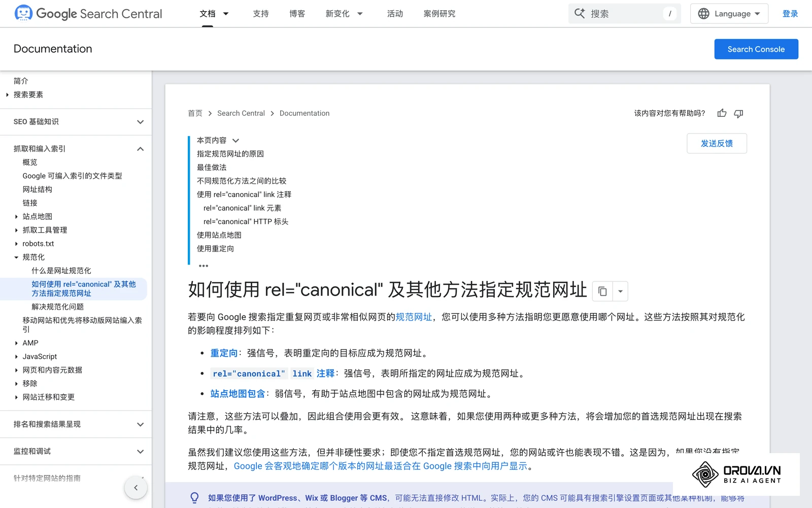The width and height of the screenshot is (812, 508).
Task: Open the 规范网址 link in intro paragraph
Action: (x=414, y=317)
